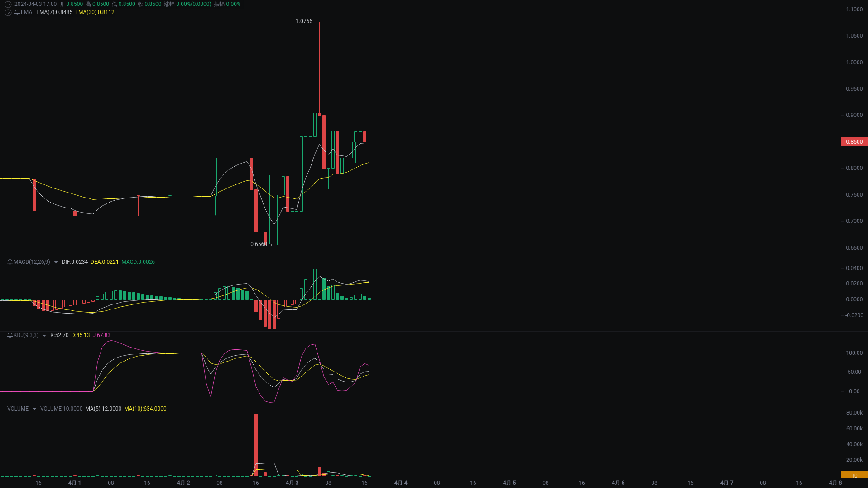Viewport: 868px width, 488px height.
Task: Select the EMA(7):0.8485 value
Action: (x=54, y=12)
